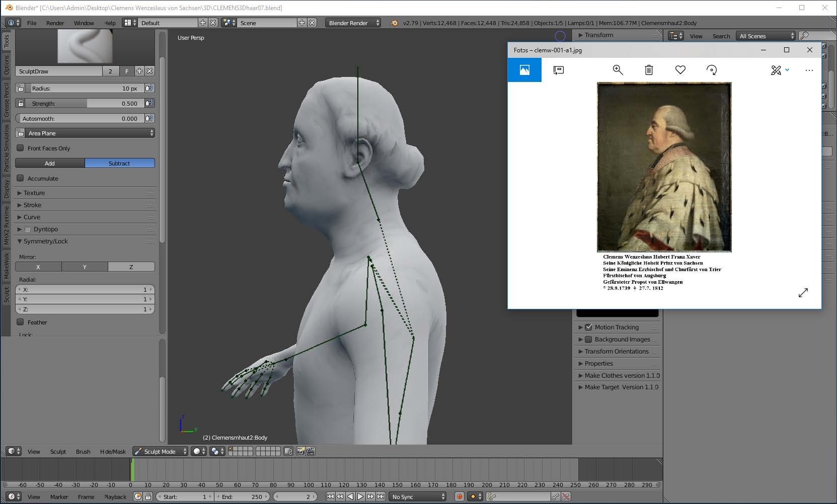Image resolution: width=837 pixels, height=504 pixels.
Task: Click the zoom icon in Fotos window
Action: tap(618, 70)
